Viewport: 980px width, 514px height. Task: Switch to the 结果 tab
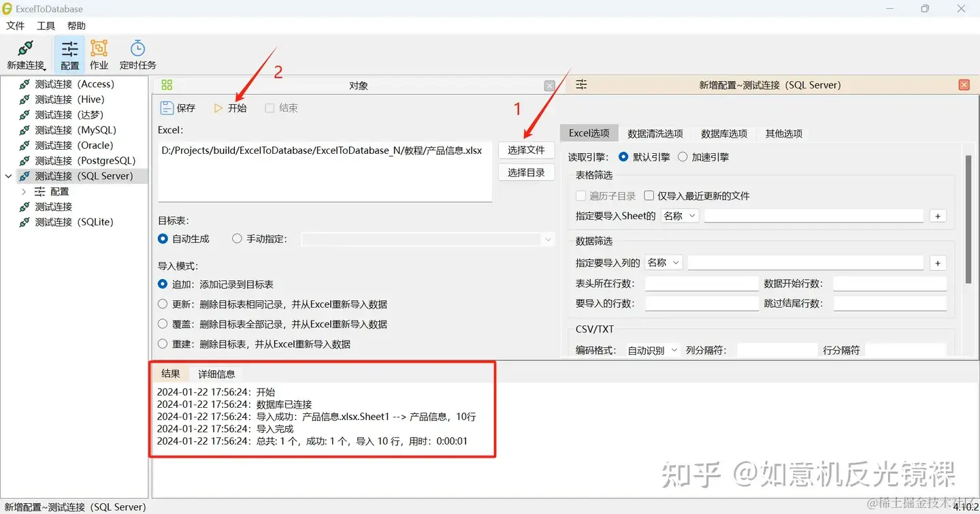(171, 374)
